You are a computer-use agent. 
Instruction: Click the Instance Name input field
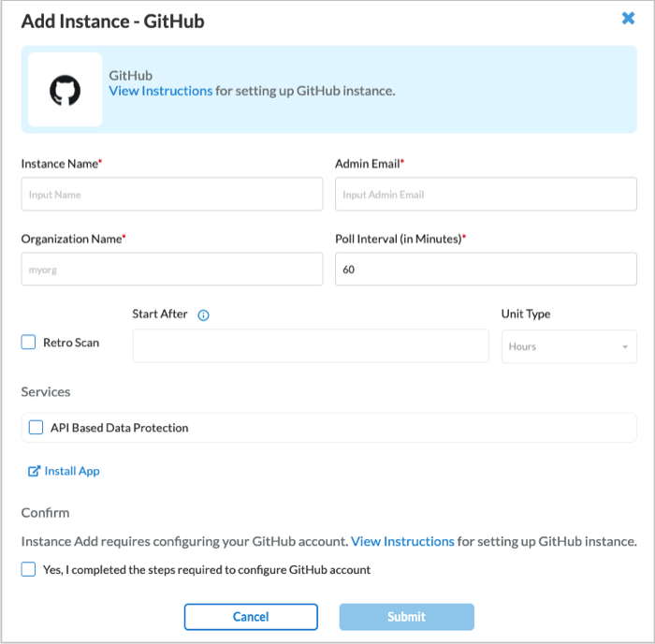(x=172, y=195)
